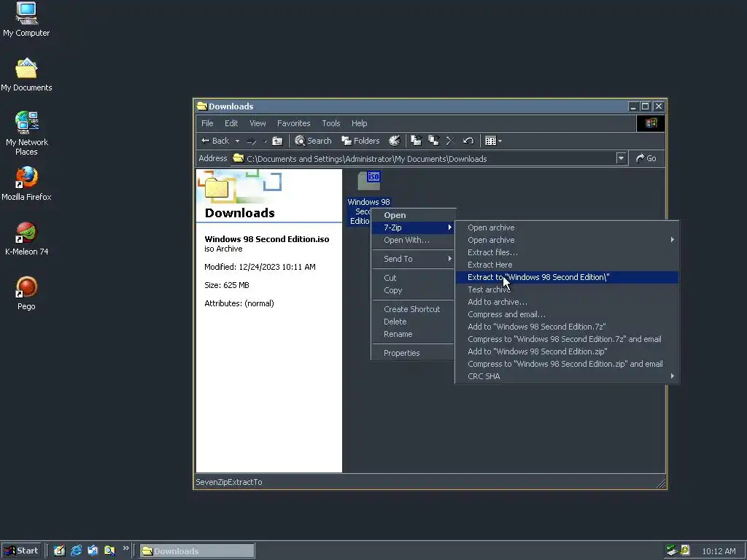Choose Extract Here in 7-Zip submenu

coord(566,265)
